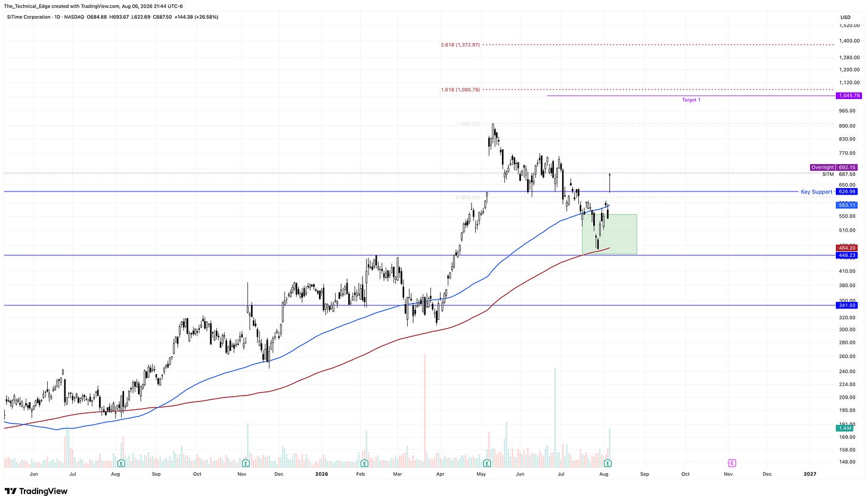
Task: Click the 2027 year label on time axis
Action: [x=810, y=474]
